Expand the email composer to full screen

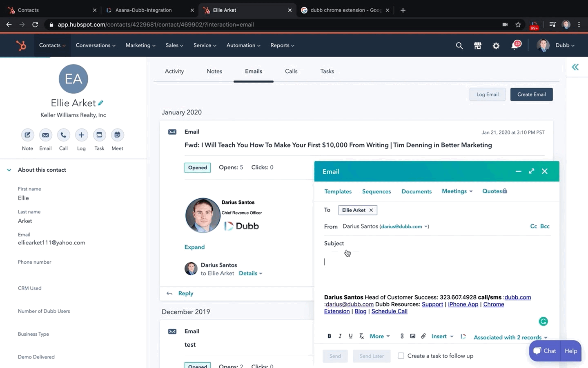pos(531,171)
